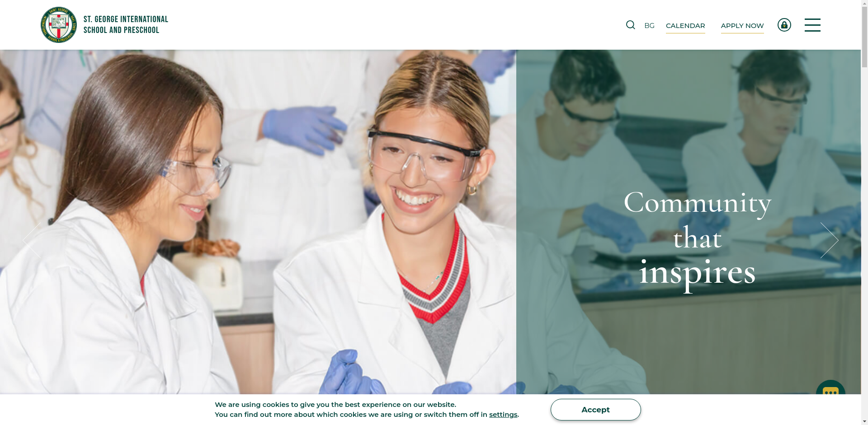Image resolution: width=868 pixels, height=425 pixels.
Task: Open the padlock login icon
Action: click(784, 25)
